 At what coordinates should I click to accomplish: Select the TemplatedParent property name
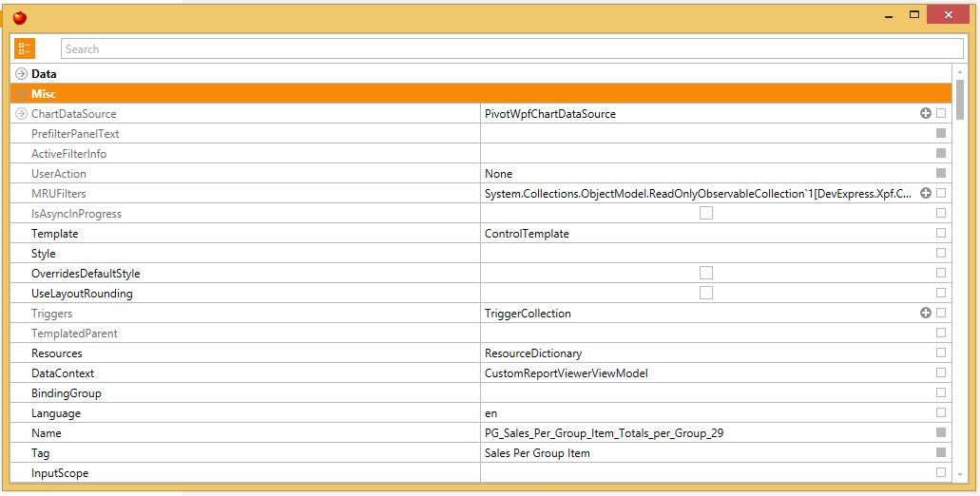(74, 333)
